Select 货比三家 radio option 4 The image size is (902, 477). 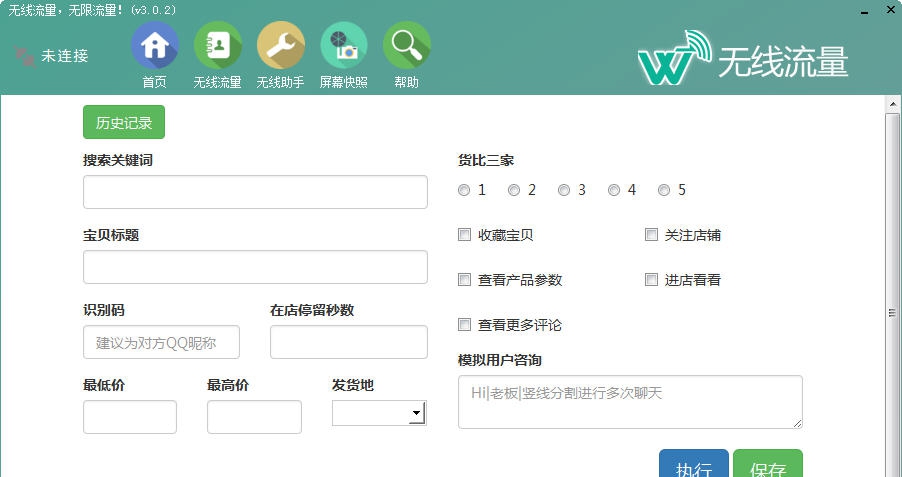coord(614,190)
